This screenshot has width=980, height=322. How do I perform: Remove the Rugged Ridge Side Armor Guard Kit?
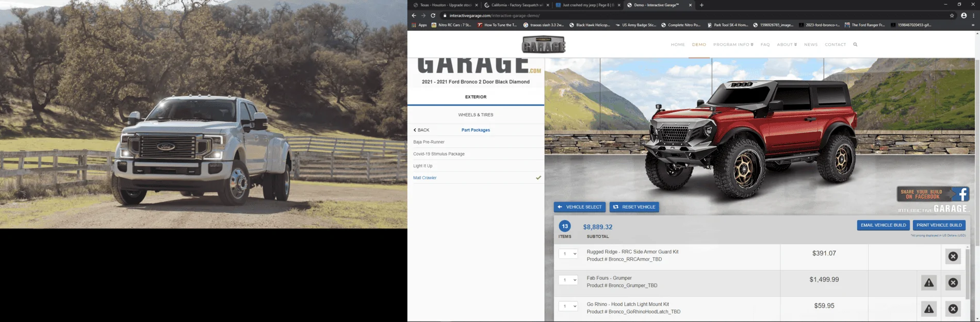point(953,257)
